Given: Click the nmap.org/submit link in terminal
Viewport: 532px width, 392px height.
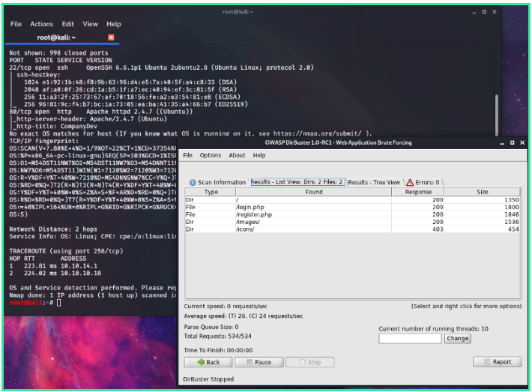Looking at the screenshot, I should pos(318,133).
